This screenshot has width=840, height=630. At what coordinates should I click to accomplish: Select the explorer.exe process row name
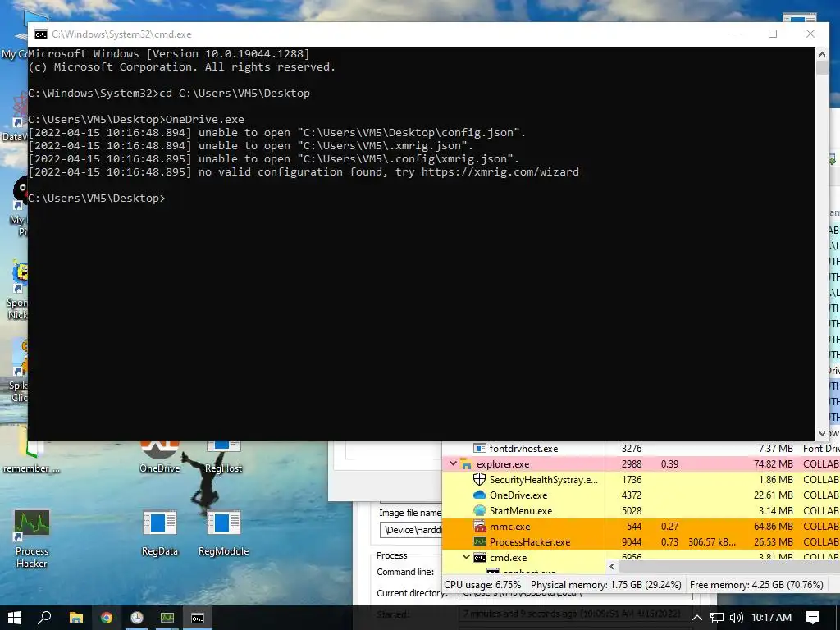pos(503,464)
